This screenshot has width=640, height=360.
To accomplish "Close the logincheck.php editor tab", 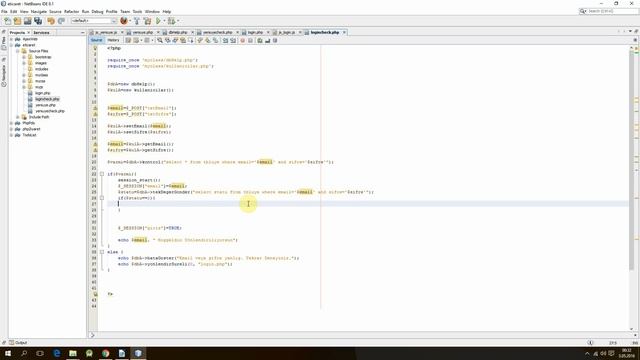I will (x=344, y=32).
